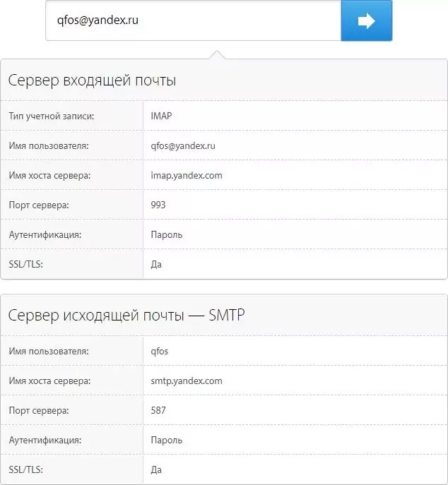448x485 pixels.
Task: Click the smtp.yandex.com host name
Action: 187,381
